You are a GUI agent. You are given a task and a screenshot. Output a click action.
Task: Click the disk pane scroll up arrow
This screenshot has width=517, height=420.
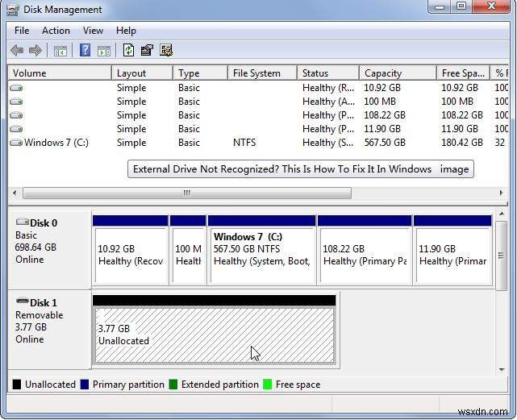pyautogui.click(x=502, y=214)
